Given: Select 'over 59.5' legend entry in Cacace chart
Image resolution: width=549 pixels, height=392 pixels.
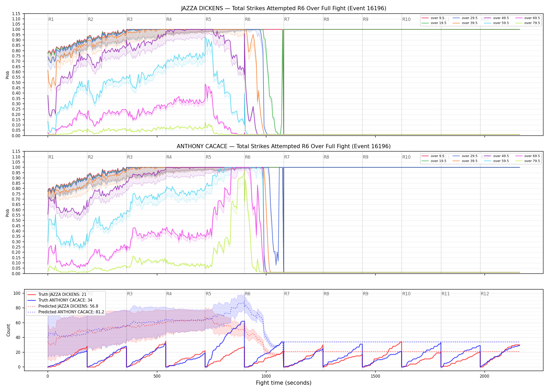Looking at the screenshot, I should (x=496, y=161).
